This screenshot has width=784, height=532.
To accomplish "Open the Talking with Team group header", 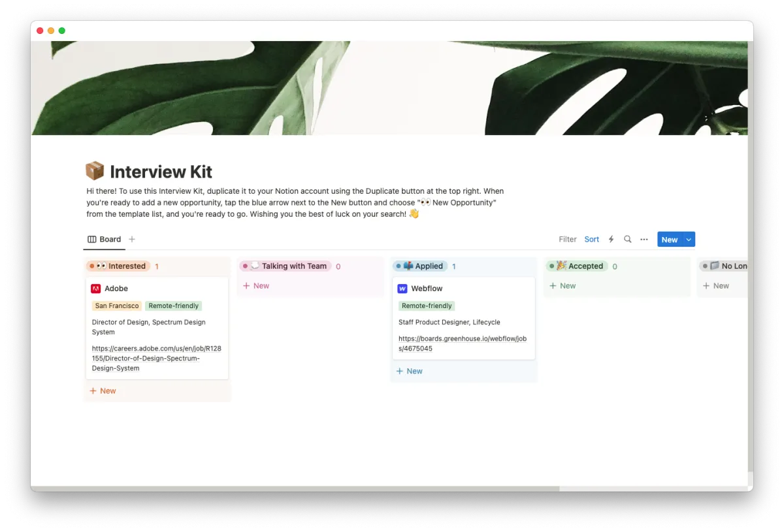I will (x=286, y=266).
